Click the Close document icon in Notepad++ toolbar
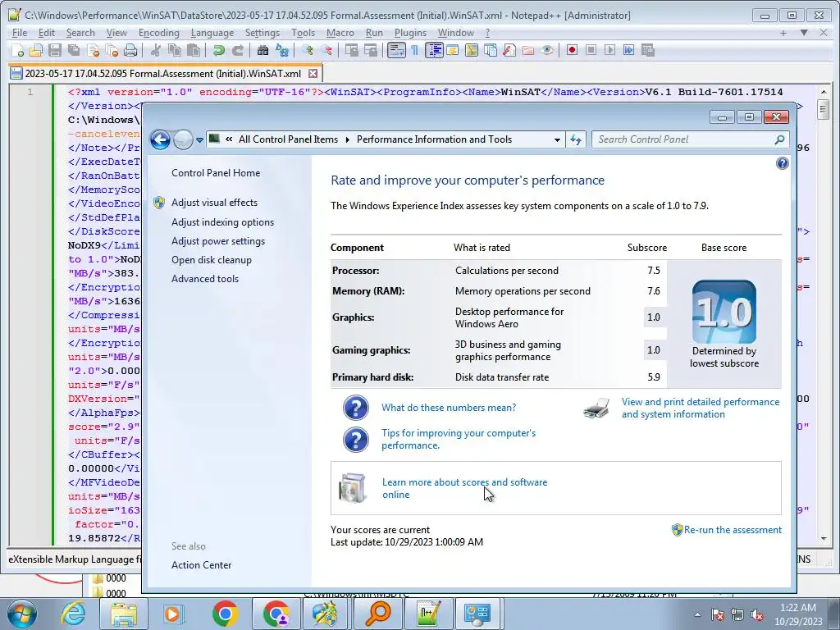The width and height of the screenshot is (840, 630). click(x=93, y=50)
